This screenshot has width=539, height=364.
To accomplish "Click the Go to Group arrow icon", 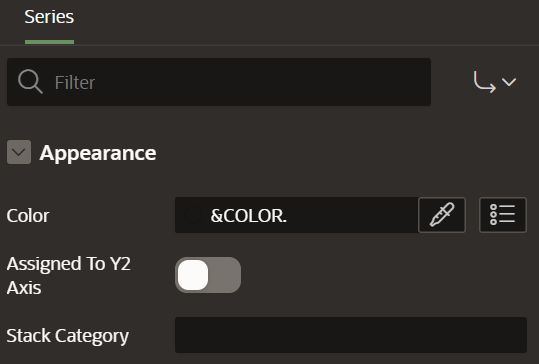I will (484, 82).
